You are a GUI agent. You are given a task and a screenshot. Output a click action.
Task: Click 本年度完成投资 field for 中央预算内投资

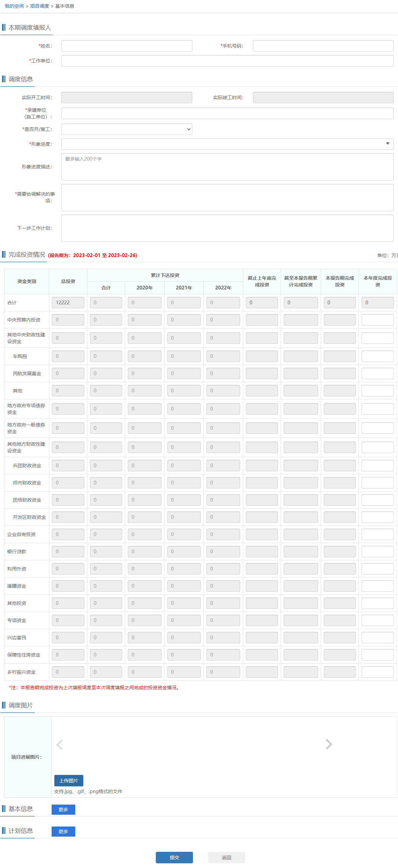(377, 320)
